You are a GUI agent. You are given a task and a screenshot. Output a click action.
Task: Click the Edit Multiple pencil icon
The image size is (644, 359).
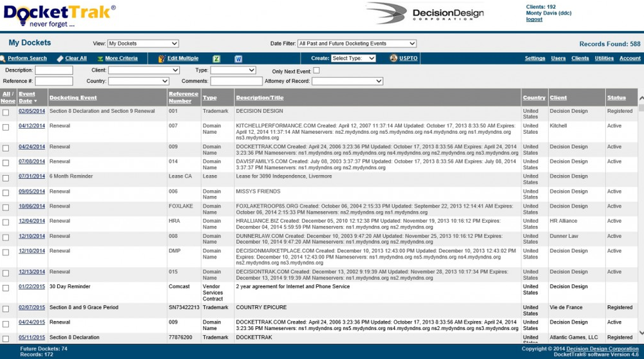coord(162,59)
